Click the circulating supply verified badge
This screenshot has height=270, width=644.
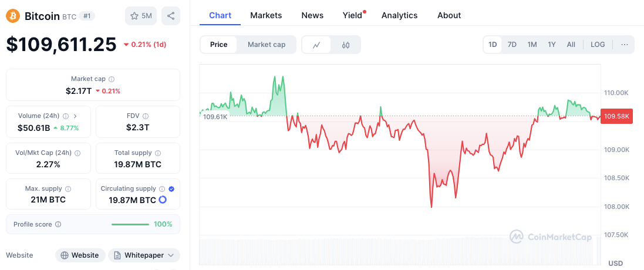point(171,189)
